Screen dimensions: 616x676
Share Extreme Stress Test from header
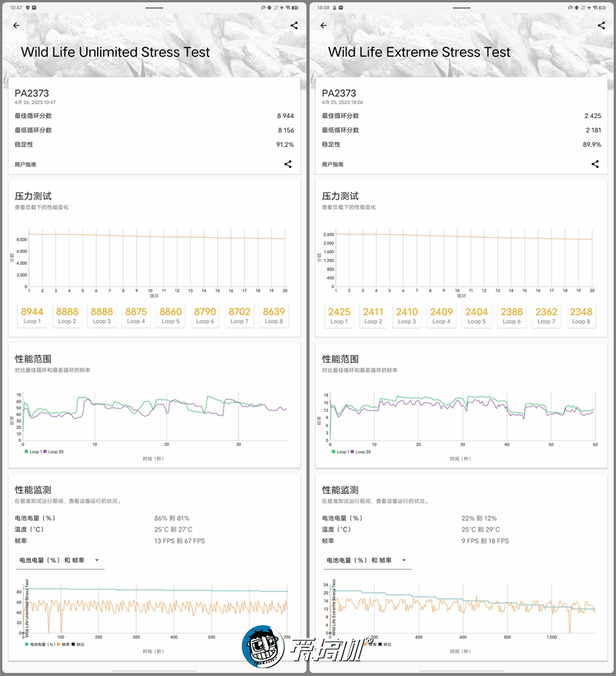(601, 25)
